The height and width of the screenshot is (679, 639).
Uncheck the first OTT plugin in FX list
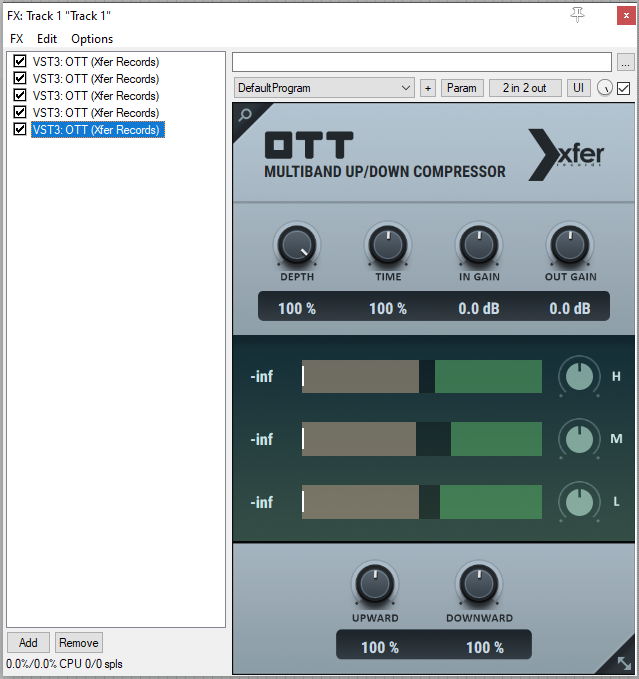20,62
